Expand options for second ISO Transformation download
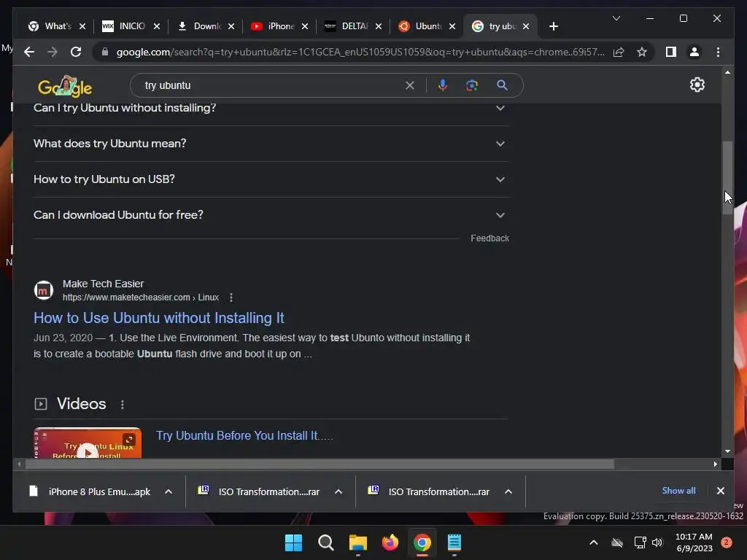This screenshot has width=747, height=560. point(508,492)
